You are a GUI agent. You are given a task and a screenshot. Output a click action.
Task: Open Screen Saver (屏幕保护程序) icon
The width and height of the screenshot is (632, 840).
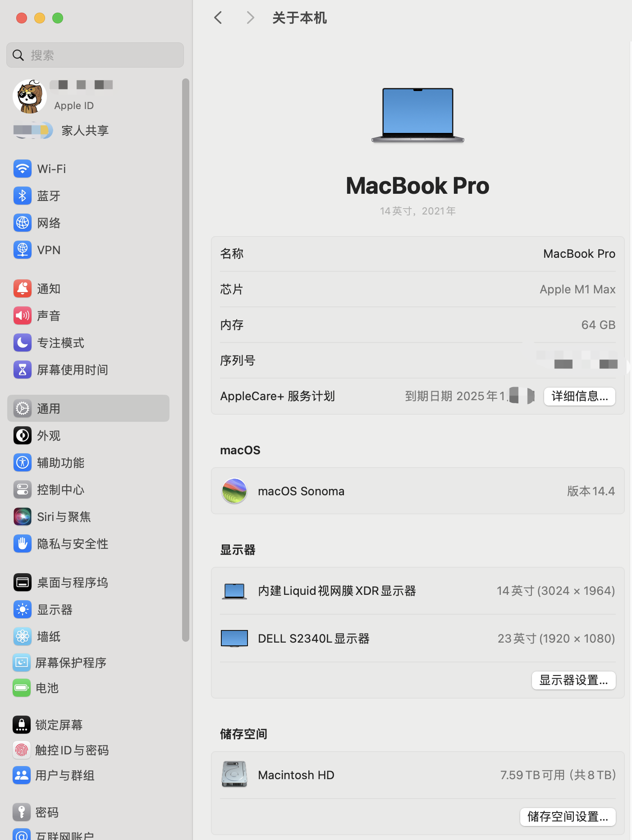pos(22,662)
